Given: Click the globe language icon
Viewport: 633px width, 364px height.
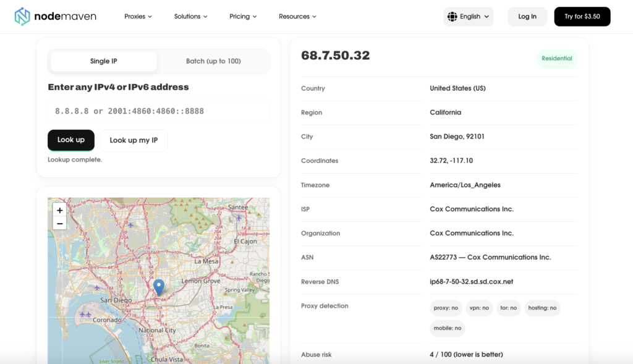Looking at the screenshot, I should (x=452, y=17).
